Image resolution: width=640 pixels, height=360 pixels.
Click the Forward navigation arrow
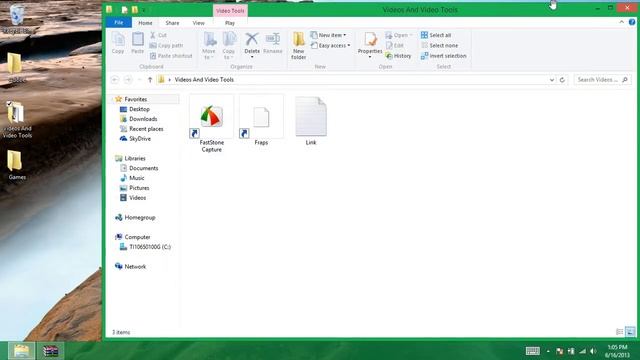[x=128, y=80]
